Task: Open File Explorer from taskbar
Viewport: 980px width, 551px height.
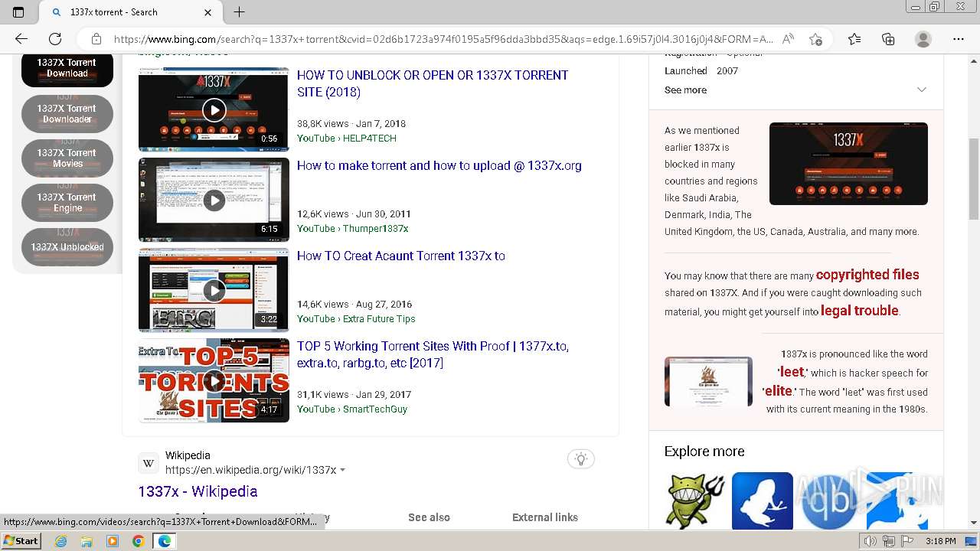Action: [87, 541]
